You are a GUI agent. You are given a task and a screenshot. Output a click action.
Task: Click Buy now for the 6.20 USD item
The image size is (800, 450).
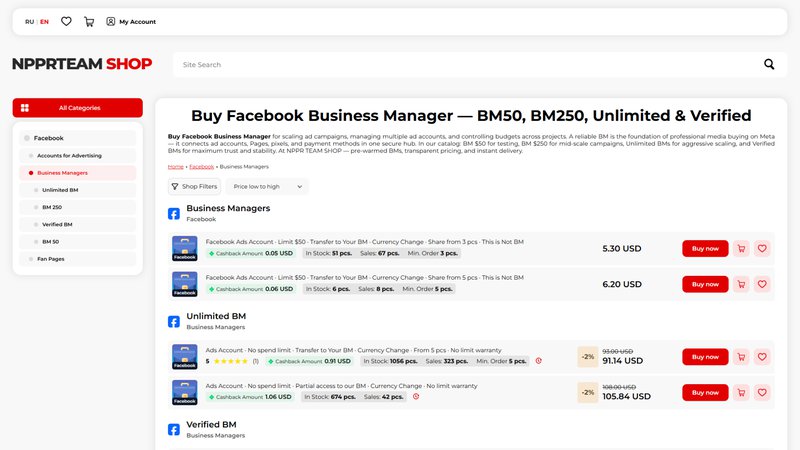705,284
